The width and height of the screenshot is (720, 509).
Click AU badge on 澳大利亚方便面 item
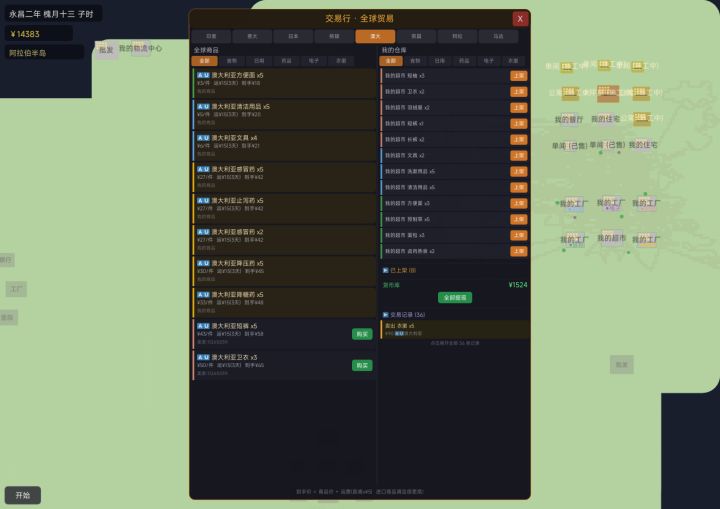203,75
